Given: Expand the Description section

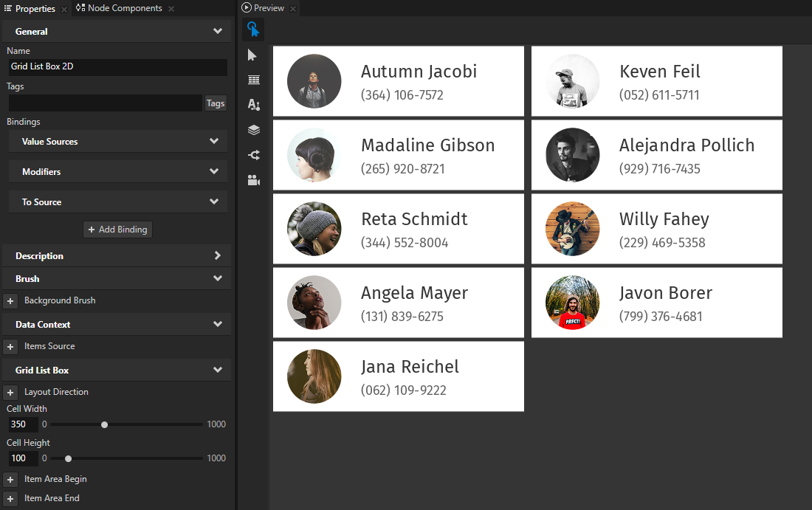Looking at the screenshot, I should (217, 256).
